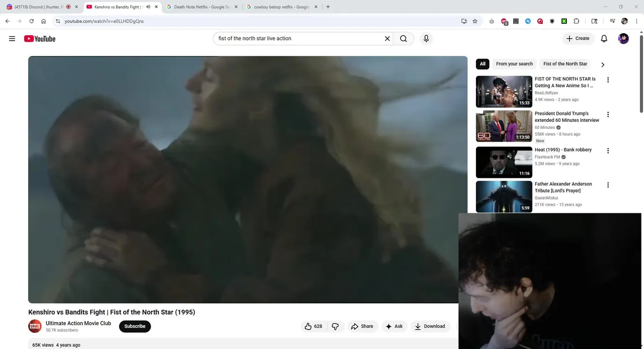Open a new browser tab

[x=328, y=7]
